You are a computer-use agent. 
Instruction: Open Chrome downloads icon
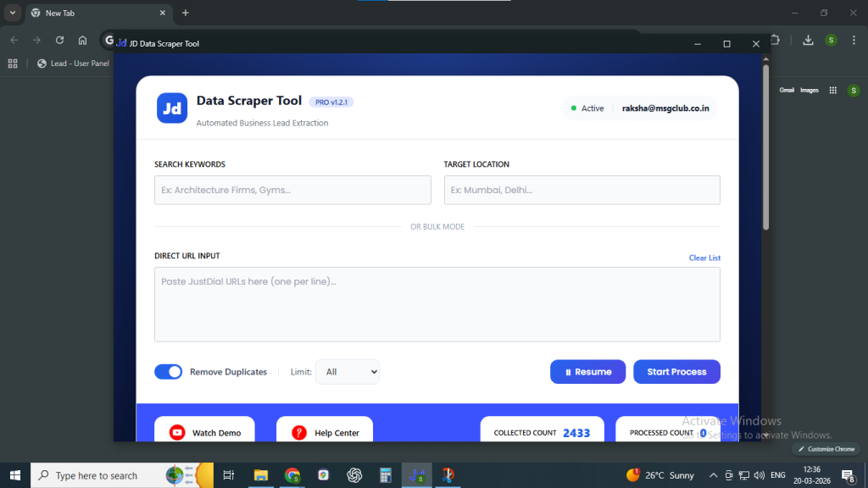point(808,40)
